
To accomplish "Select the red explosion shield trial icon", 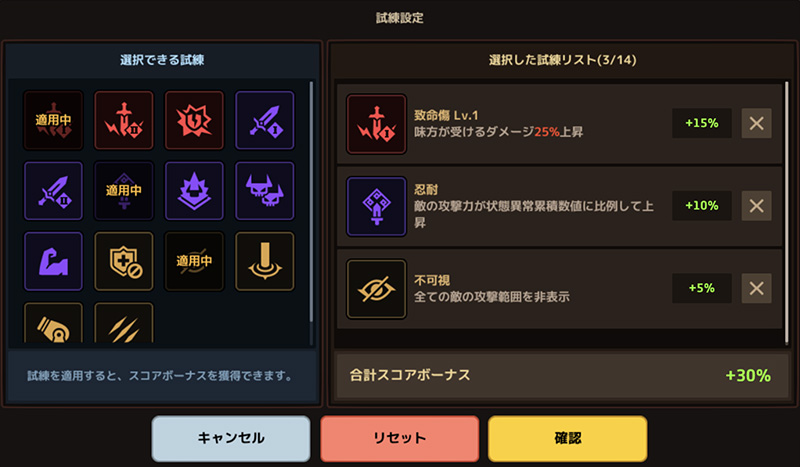I will pos(194,120).
